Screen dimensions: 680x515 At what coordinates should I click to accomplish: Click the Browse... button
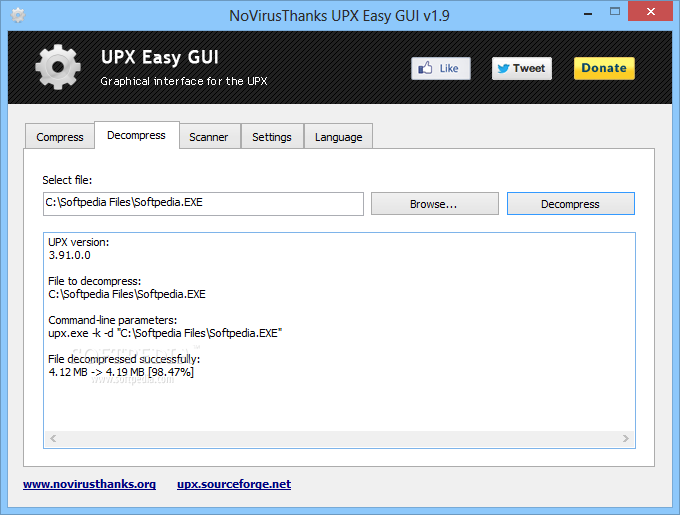click(x=435, y=204)
